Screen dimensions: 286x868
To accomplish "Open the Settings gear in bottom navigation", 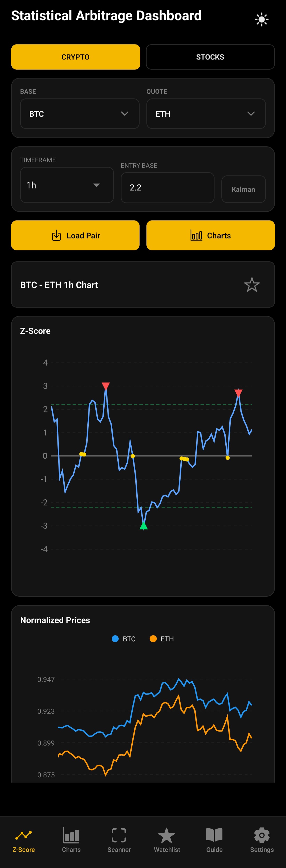I will coord(262,835).
